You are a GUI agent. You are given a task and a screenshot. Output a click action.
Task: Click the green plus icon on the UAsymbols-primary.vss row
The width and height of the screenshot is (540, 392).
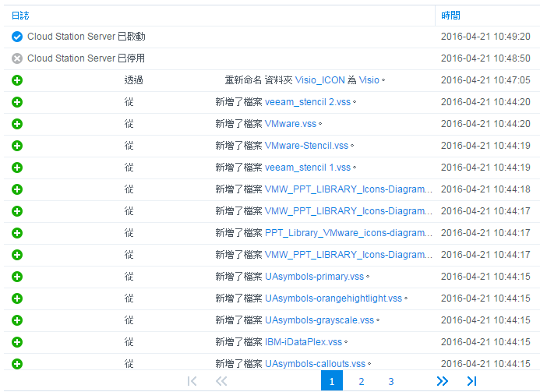17,277
